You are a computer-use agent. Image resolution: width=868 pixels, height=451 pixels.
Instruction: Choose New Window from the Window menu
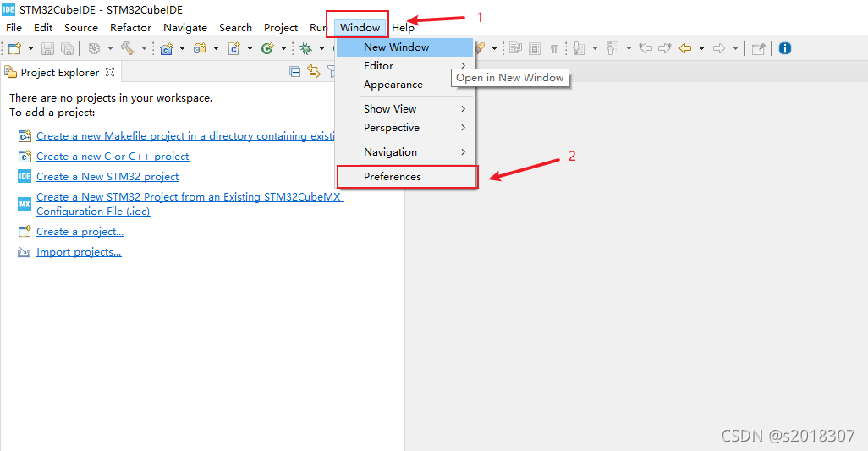pos(404,47)
